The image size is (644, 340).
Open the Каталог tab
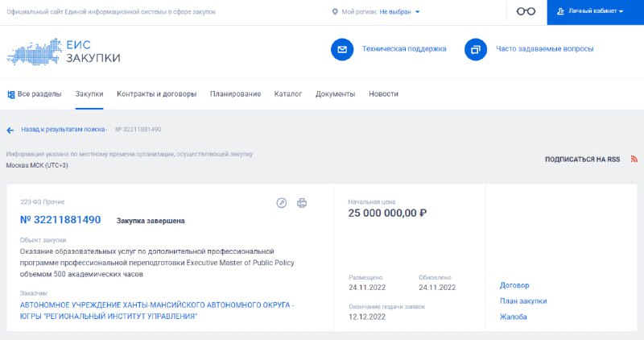(x=288, y=94)
